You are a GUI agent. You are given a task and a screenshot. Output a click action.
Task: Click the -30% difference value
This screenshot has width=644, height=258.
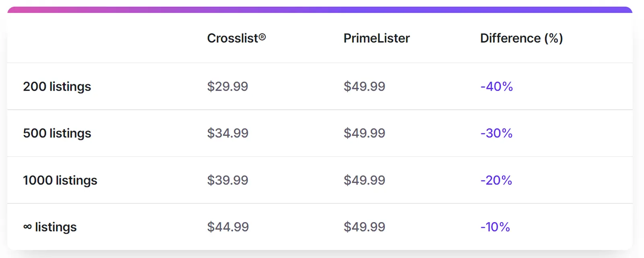pos(496,133)
